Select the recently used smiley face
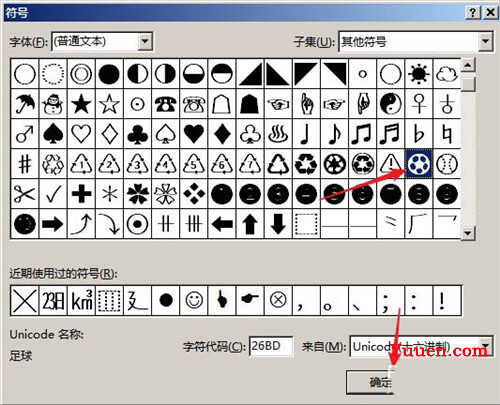500x405 pixels. coord(194,300)
